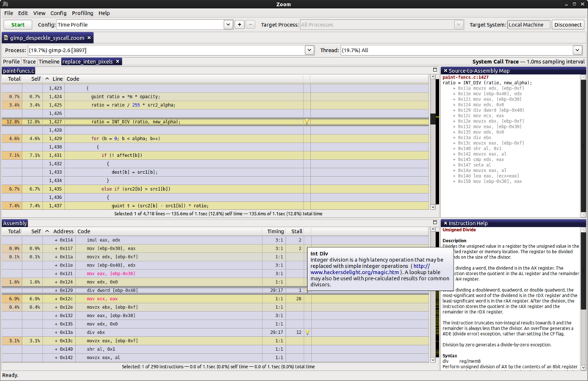Viewport: 588px width, 381px height.
Task: Click the minus remove config button
Action: pyautogui.click(x=251, y=25)
